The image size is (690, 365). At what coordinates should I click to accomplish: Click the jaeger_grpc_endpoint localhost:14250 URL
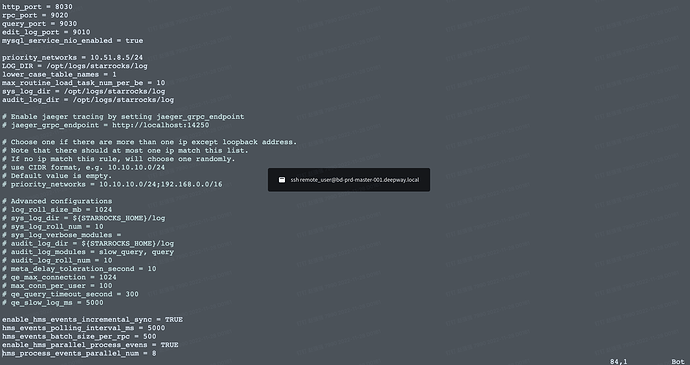click(161, 125)
